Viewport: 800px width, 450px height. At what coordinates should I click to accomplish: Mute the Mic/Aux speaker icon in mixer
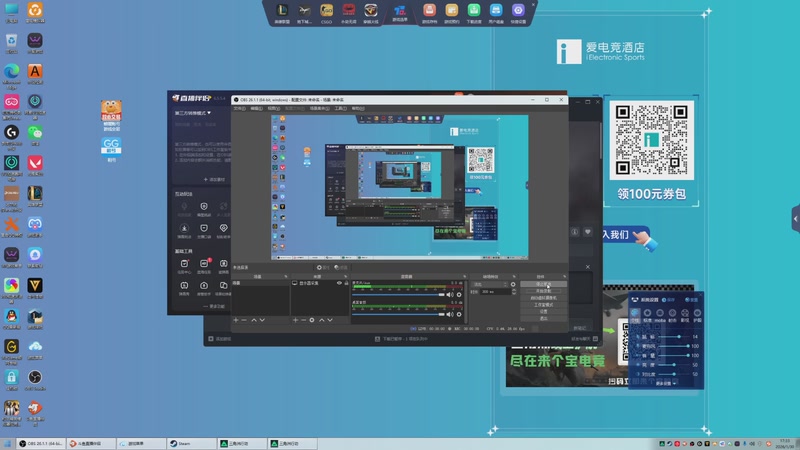pyautogui.click(x=449, y=294)
